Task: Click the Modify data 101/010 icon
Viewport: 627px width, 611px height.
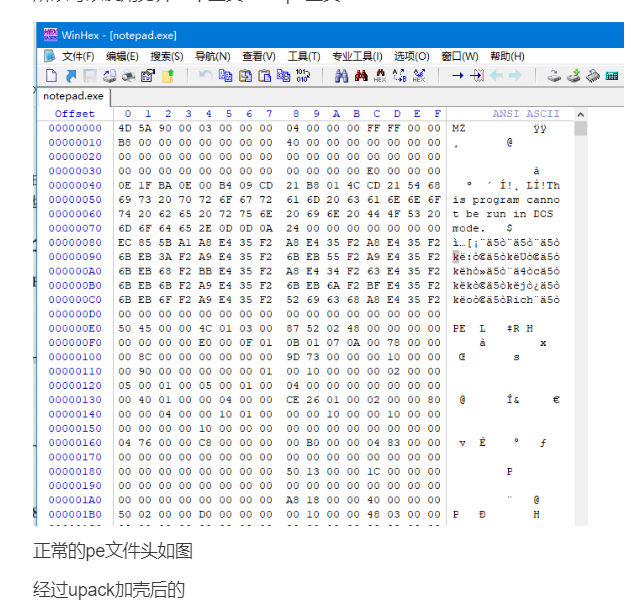Action: pyautogui.click(x=303, y=76)
